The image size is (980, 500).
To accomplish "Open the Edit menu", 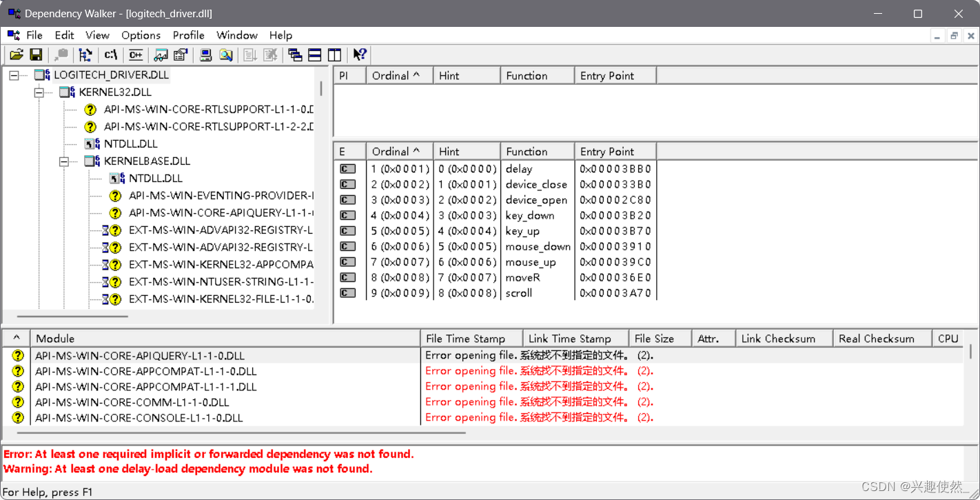I will click(64, 35).
